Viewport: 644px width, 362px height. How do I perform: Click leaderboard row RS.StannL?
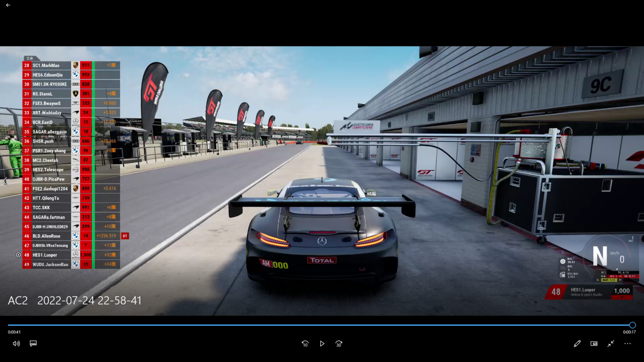(71, 94)
